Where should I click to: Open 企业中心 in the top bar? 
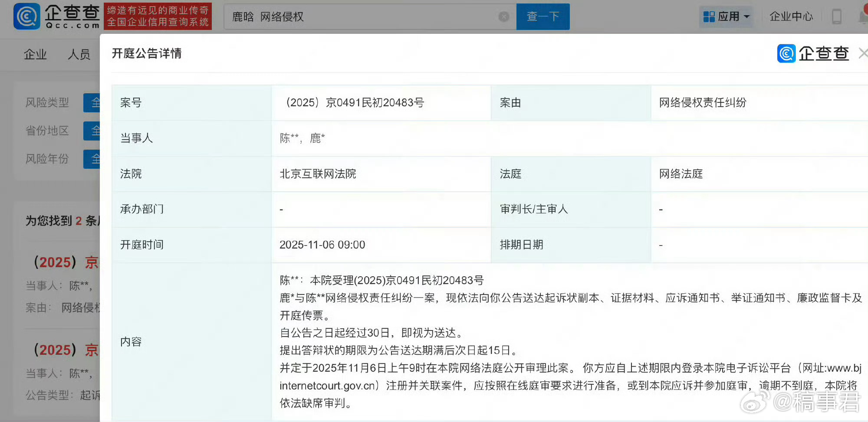point(791,16)
